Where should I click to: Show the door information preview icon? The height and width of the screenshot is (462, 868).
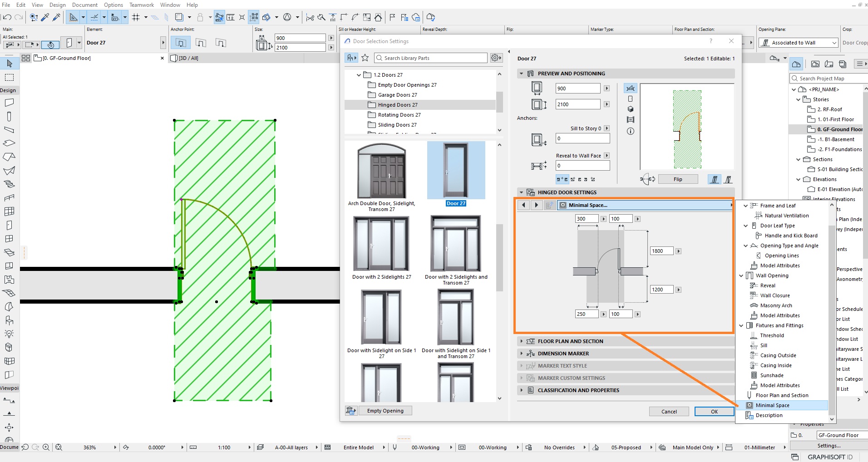pos(630,131)
